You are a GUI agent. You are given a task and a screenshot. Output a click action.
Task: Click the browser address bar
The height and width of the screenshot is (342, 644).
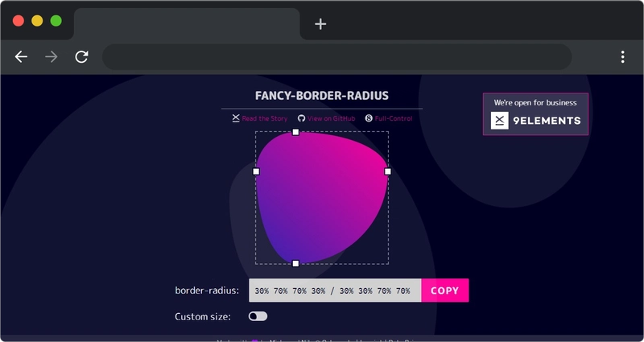click(x=336, y=56)
